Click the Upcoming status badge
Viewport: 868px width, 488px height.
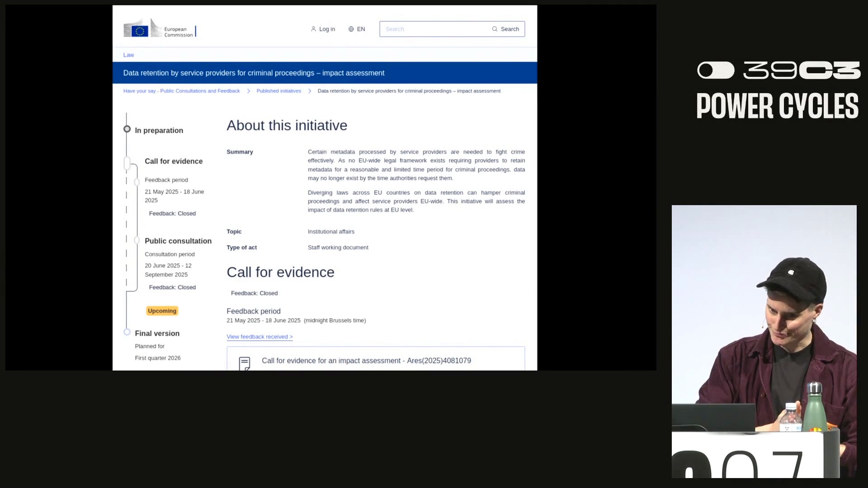(162, 311)
